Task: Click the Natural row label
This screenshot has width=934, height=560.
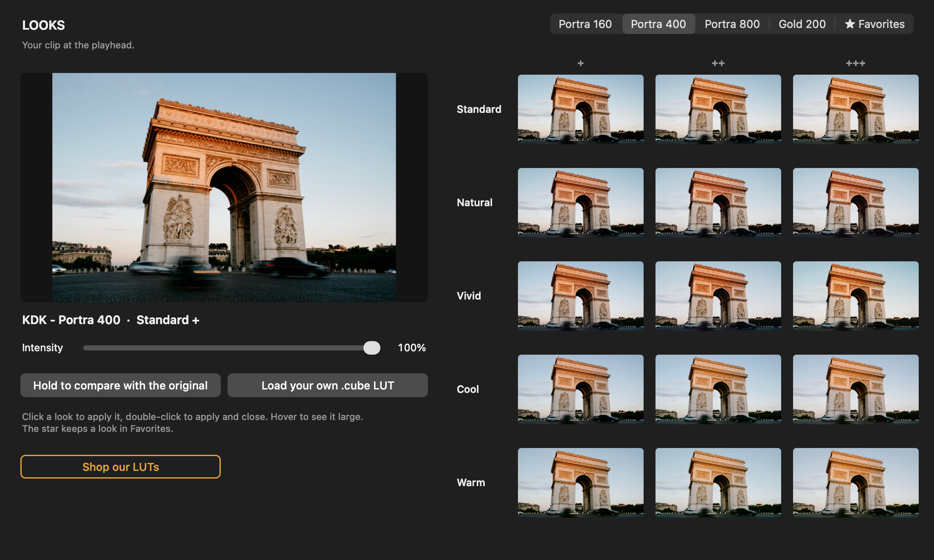Action: pyautogui.click(x=475, y=202)
